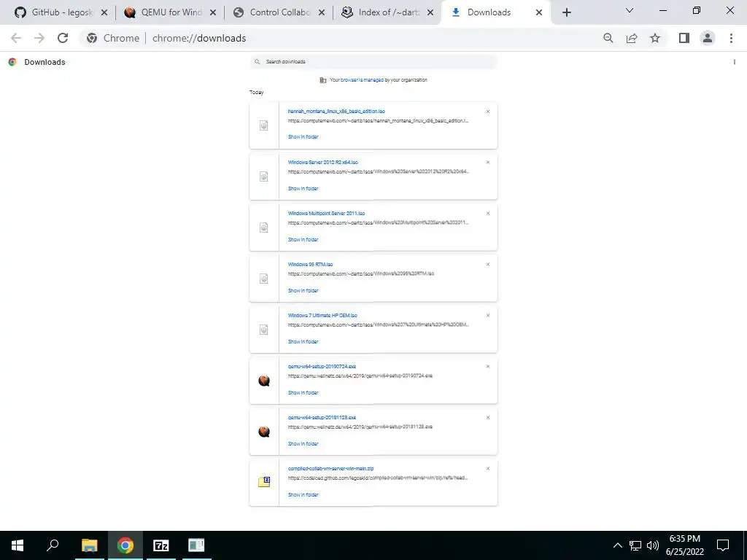Open the Windows Start menu
747x560 pixels.
click(x=18, y=545)
